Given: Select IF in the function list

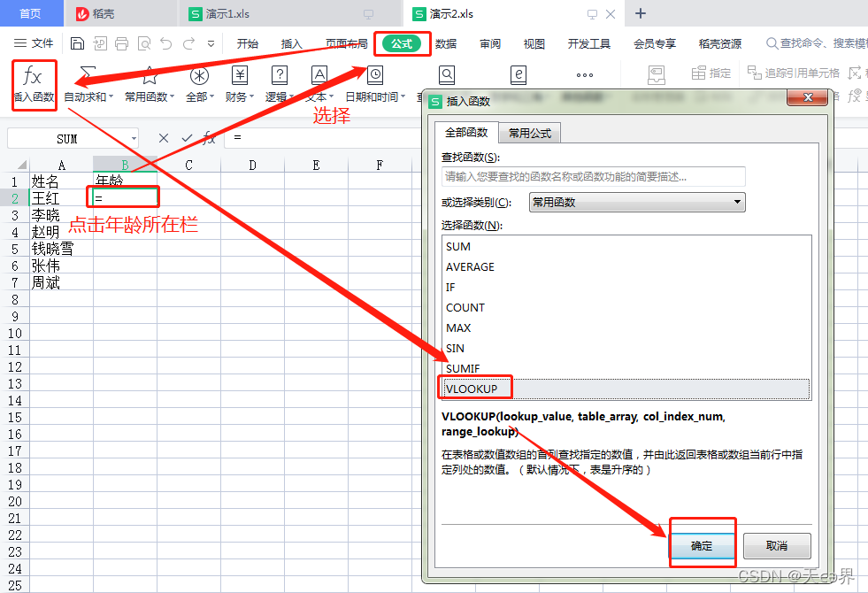Looking at the screenshot, I should pyautogui.click(x=626, y=288).
